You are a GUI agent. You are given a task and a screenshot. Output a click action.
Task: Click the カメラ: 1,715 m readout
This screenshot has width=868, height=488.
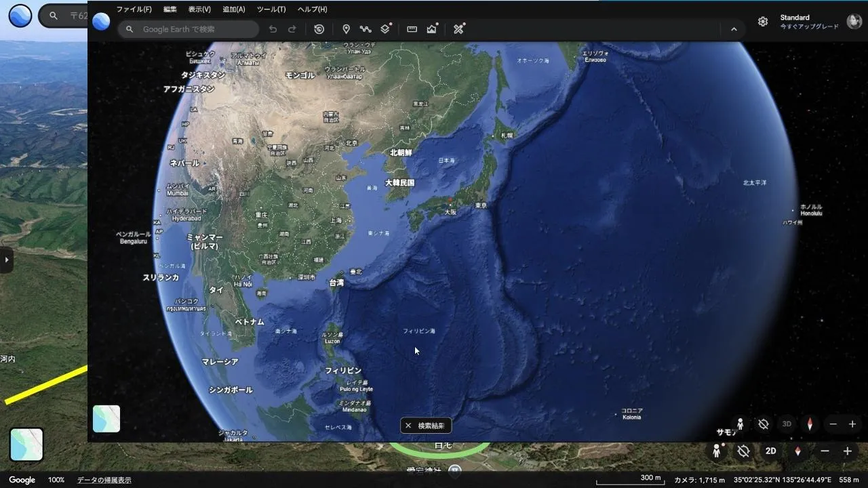point(699,480)
